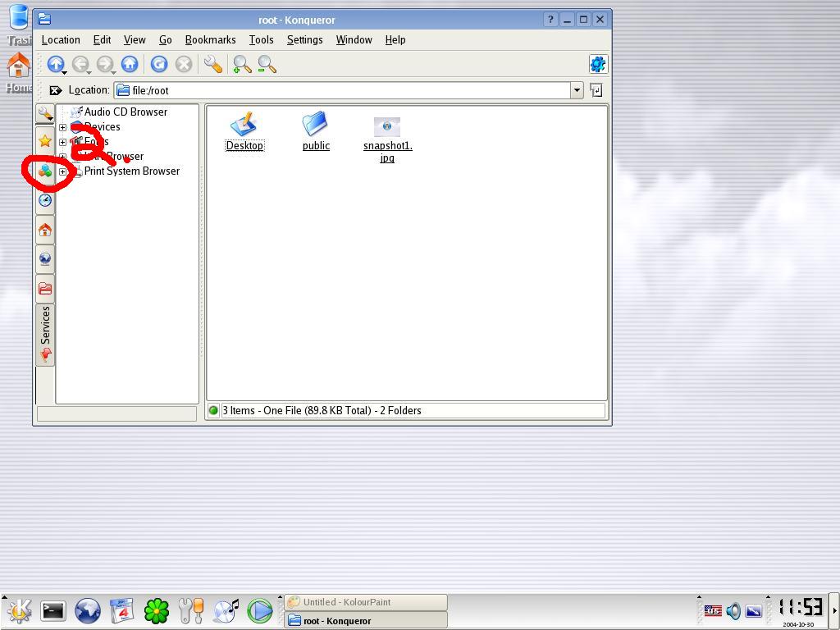Click in the Location field showing file:/root
Image resolution: width=840 pixels, height=630 pixels.
(x=343, y=90)
